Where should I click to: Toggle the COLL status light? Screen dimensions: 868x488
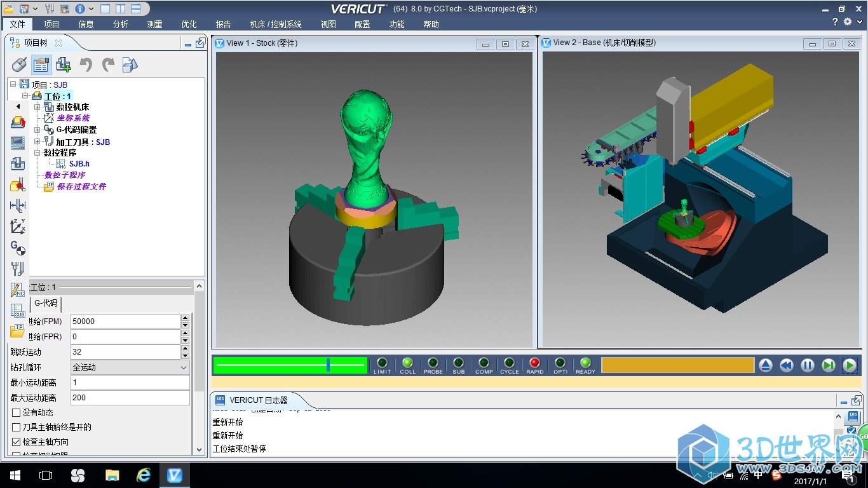(x=407, y=363)
